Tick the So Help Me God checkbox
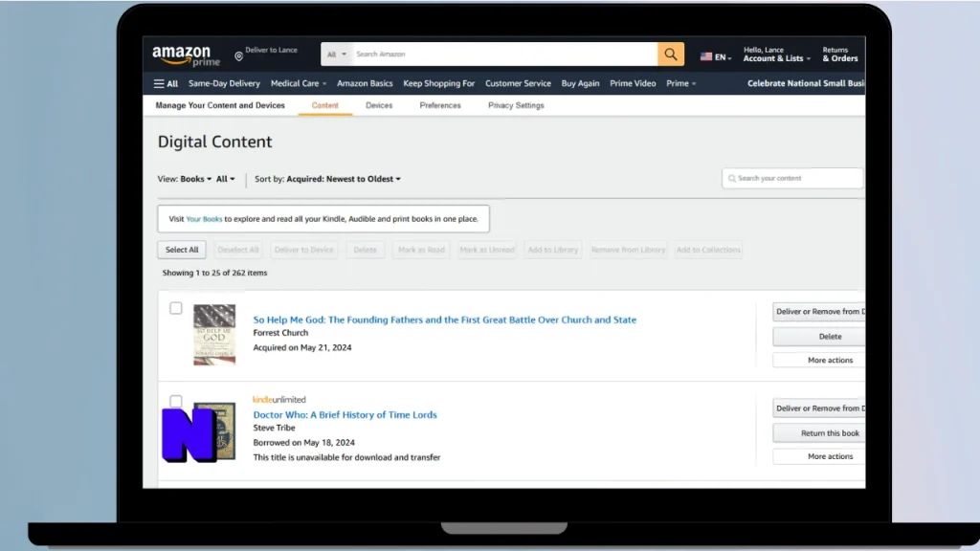980x551 pixels. click(176, 308)
